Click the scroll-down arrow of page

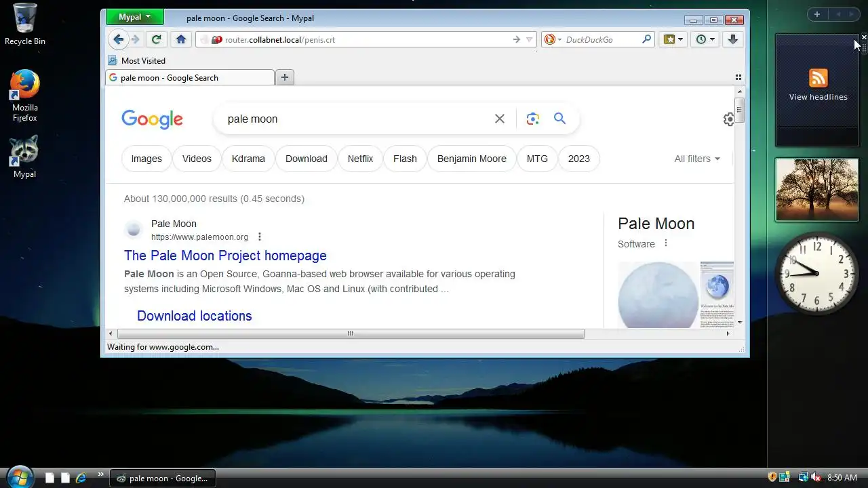pyautogui.click(x=740, y=322)
